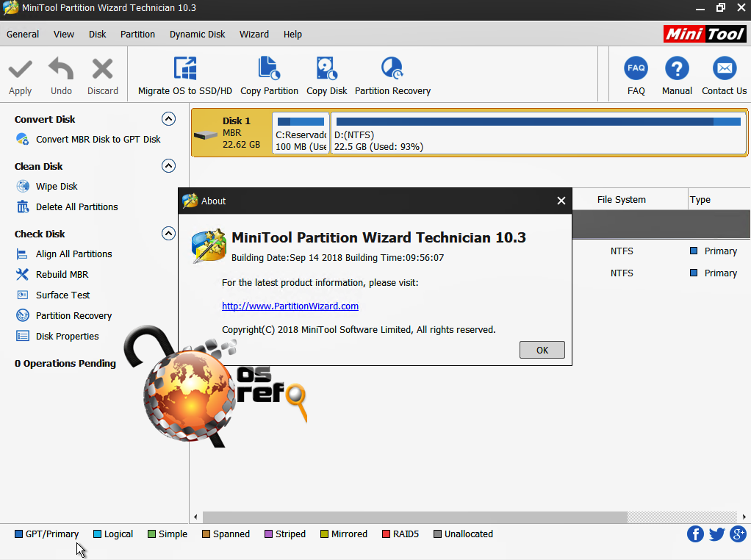Viewport: 751px width, 560px height.
Task: Click the Surface Test icon
Action: pos(22,295)
